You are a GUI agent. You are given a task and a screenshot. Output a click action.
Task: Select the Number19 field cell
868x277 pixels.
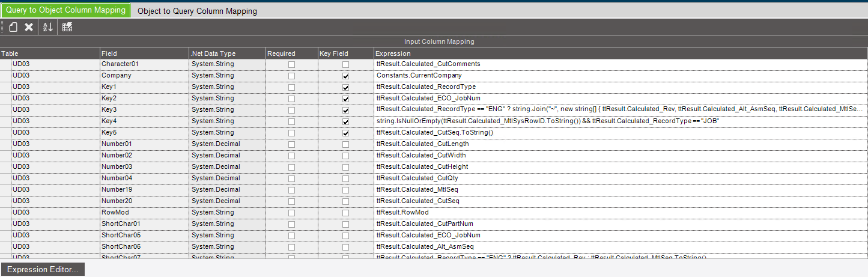pyautogui.click(x=144, y=190)
